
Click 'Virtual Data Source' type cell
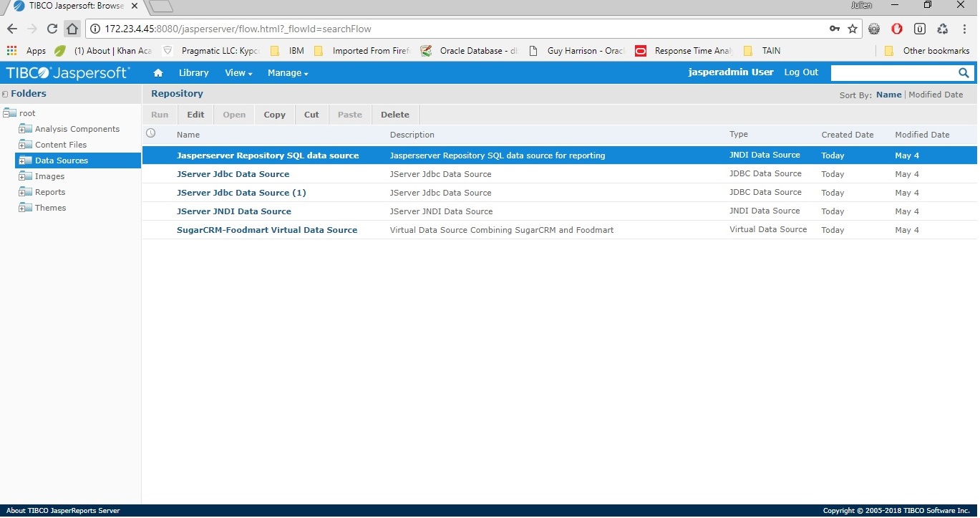tap(768, 229)
